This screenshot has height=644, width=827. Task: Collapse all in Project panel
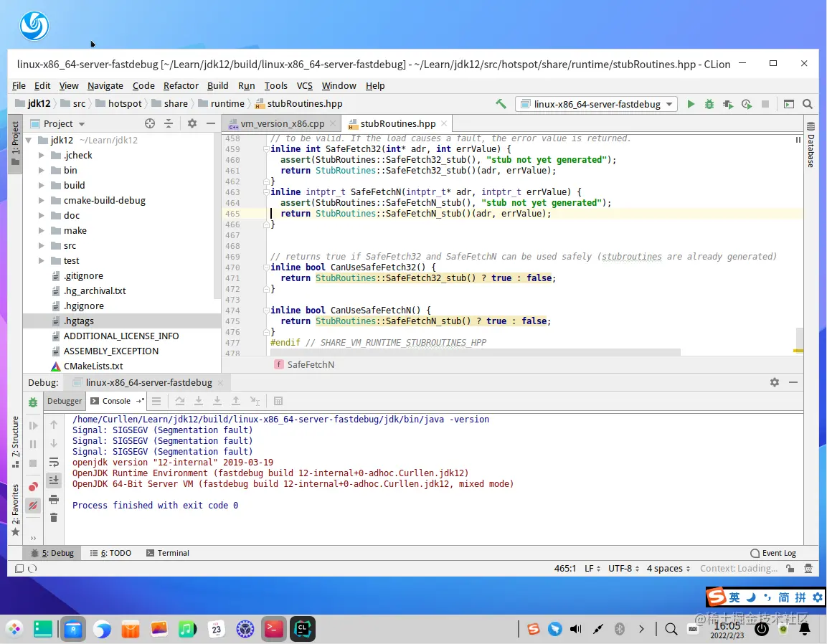169,123
